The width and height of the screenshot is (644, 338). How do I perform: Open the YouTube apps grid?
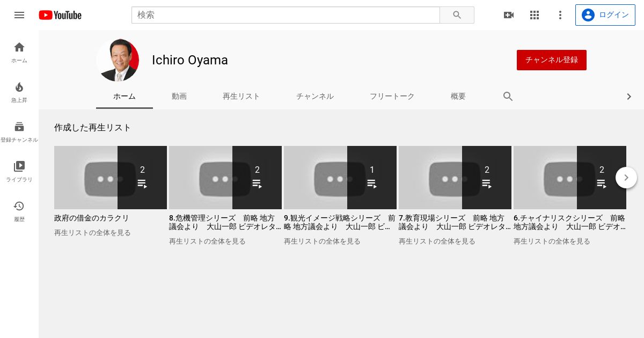click(534, 15)
